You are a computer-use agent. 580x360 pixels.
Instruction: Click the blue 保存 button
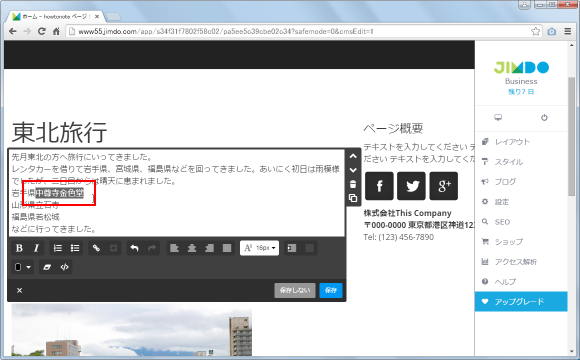(331, 290)
